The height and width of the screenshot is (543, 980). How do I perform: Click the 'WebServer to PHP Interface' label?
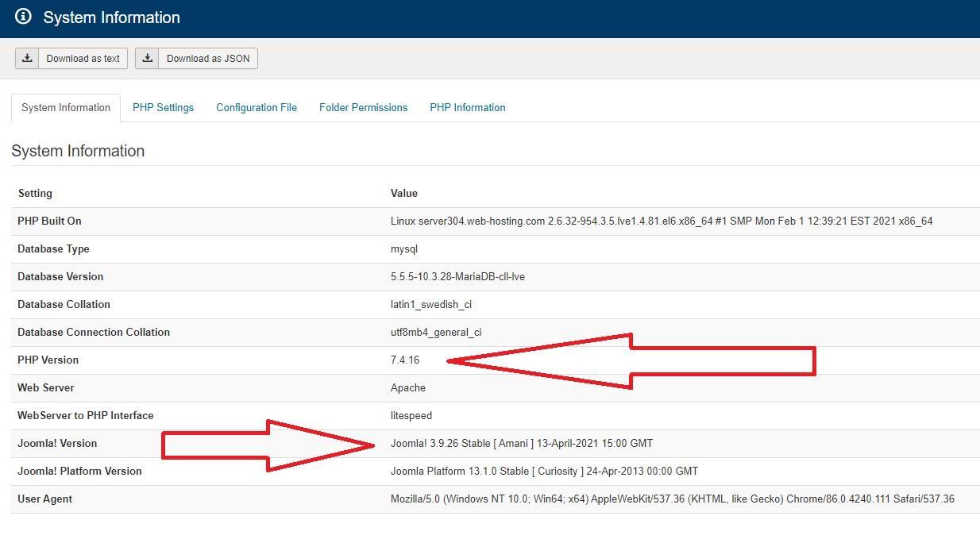point(86,415)
